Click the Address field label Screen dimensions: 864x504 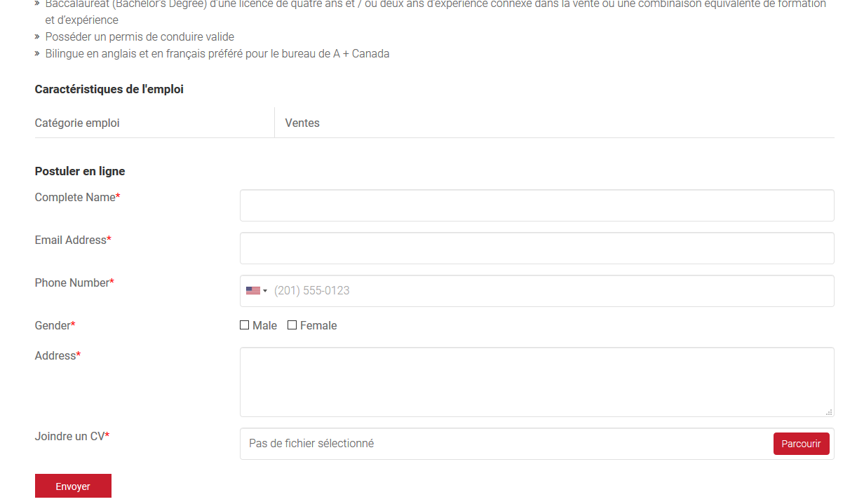point(55,356)
